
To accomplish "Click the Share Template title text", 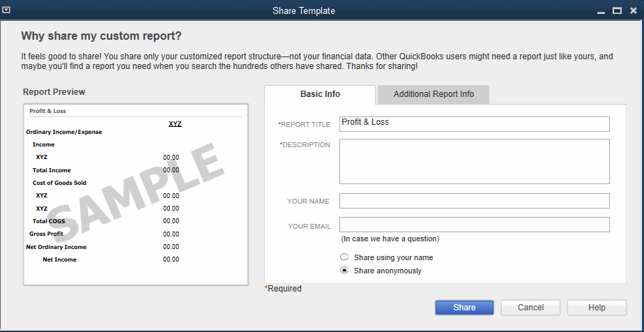I will [304, 11].
